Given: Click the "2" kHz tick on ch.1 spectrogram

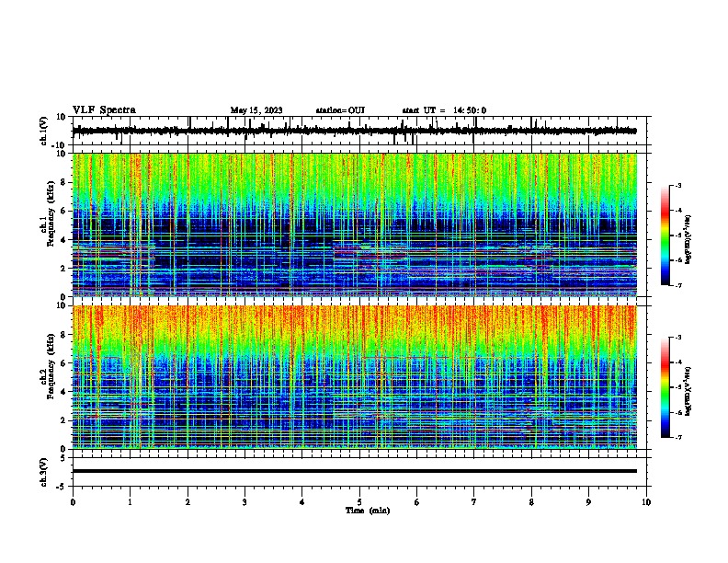Looking at the screenshot, I should click(63, 268).
